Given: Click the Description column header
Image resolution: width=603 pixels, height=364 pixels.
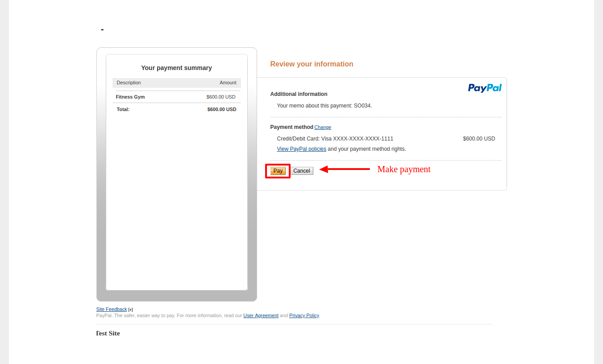Looking at the screenshot, I should [129, 83].
